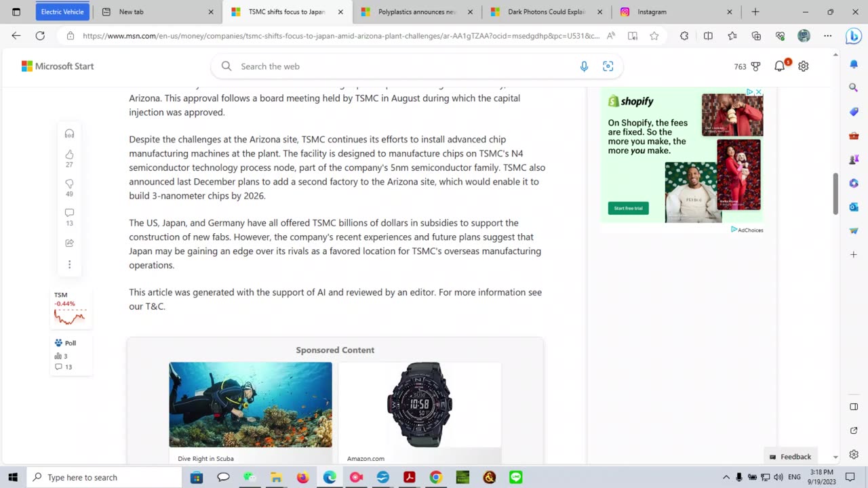Click the TSM stock ticker widget
The width and height of the screenshot is (868, 488).
(70, 308)
